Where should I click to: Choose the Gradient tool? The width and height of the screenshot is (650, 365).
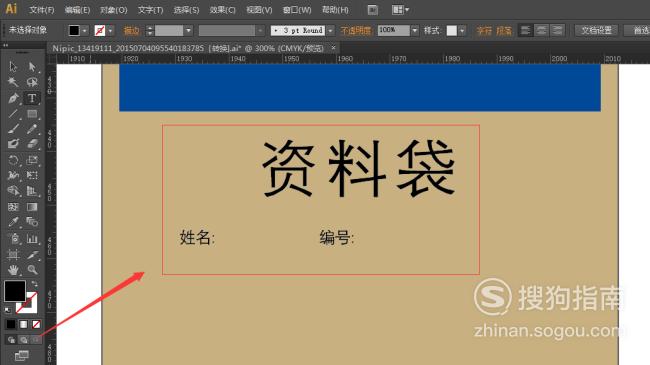coord(32,207)
